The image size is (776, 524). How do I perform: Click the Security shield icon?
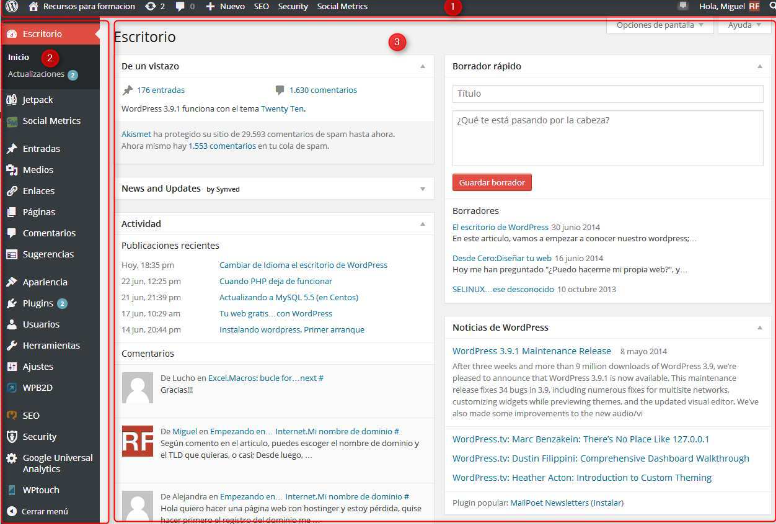pyautogui.click(x=11, y=437)
